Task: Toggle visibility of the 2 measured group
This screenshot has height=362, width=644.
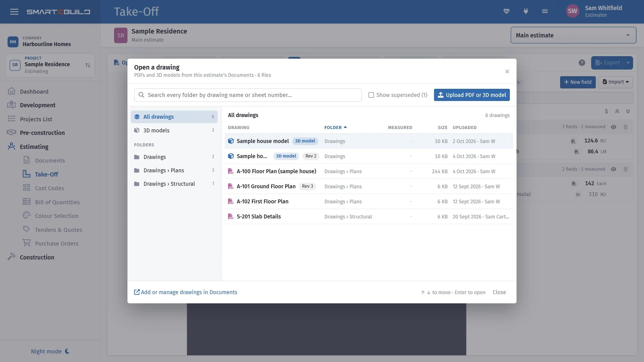Action: 614,127
